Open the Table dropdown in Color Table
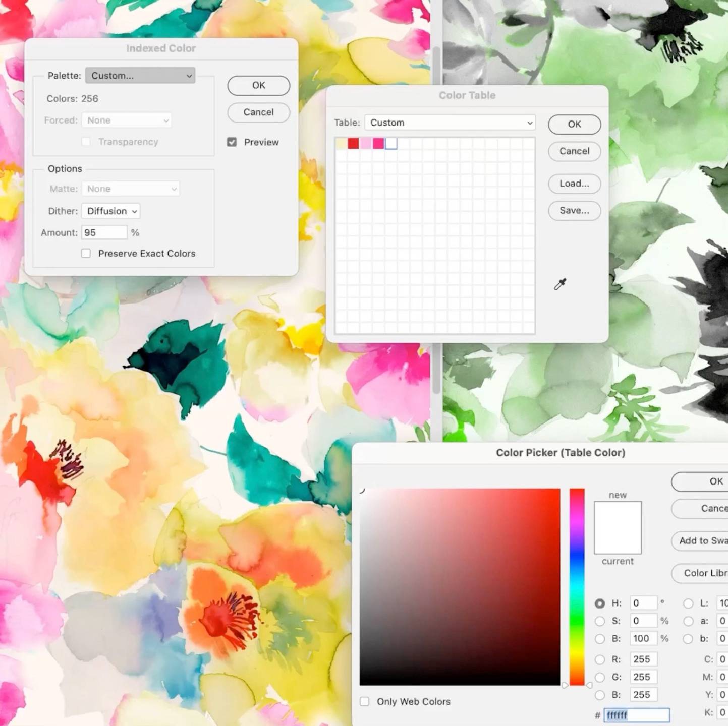This screenshot has width=728, height=726. tap(450, 123)
